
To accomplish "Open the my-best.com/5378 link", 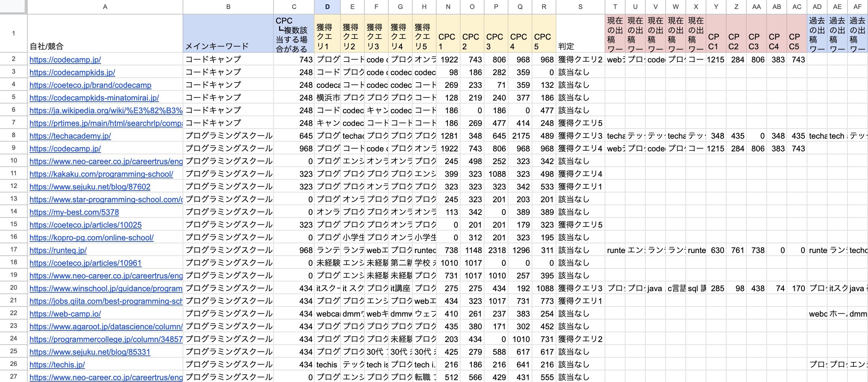I will (74, 212).
